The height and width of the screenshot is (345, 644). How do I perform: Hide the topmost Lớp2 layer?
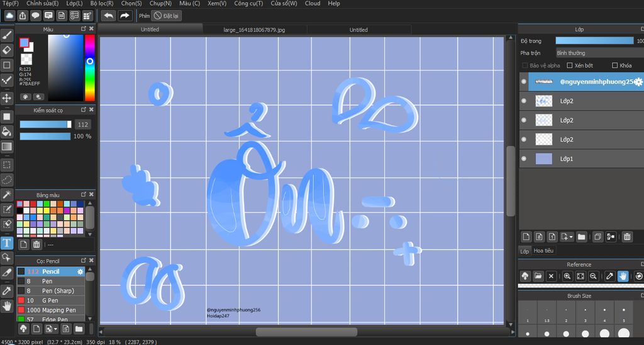click(x=524, y=101)
